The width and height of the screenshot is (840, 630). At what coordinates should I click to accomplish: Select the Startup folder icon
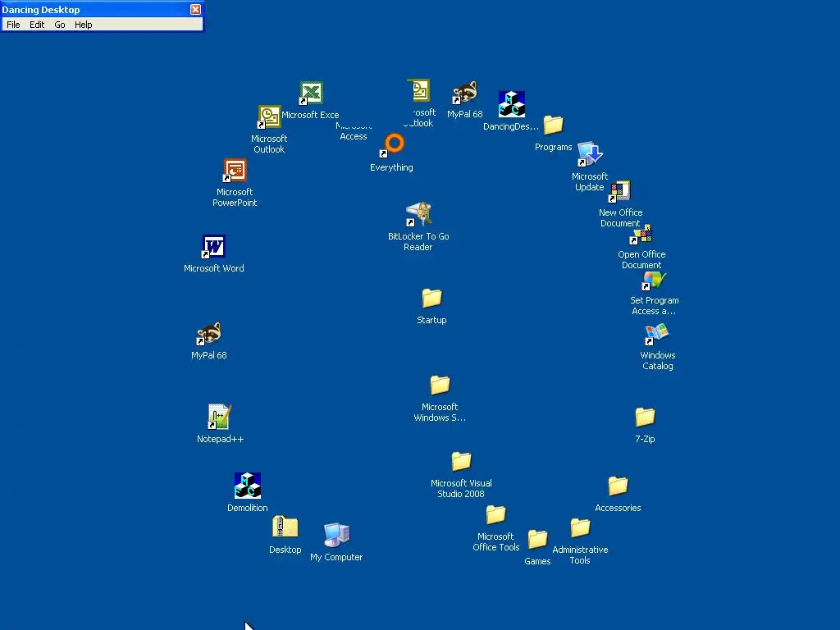[x=431, y=298]
